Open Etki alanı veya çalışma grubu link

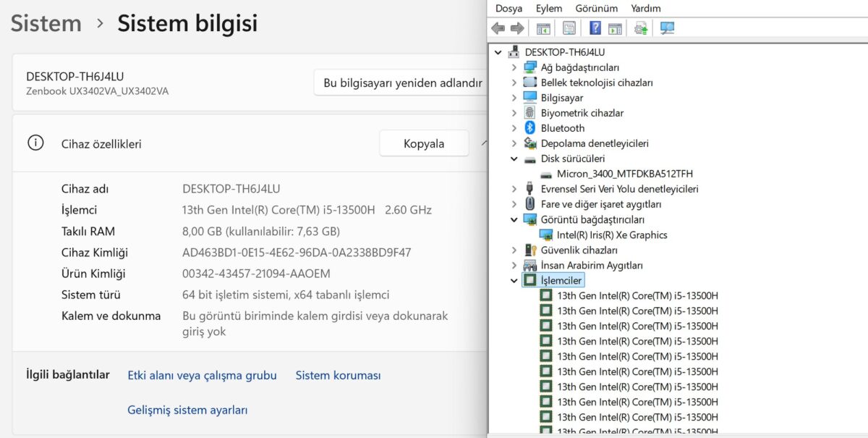pyautogui.click(x=202, y=375)
